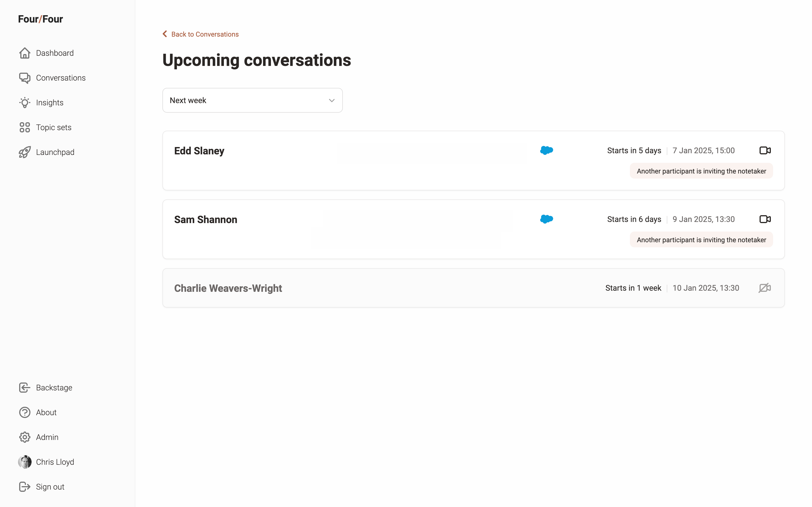Open Topic sets grid icon
This screenshot has height=507, width=812.
(x=25, y=127)
